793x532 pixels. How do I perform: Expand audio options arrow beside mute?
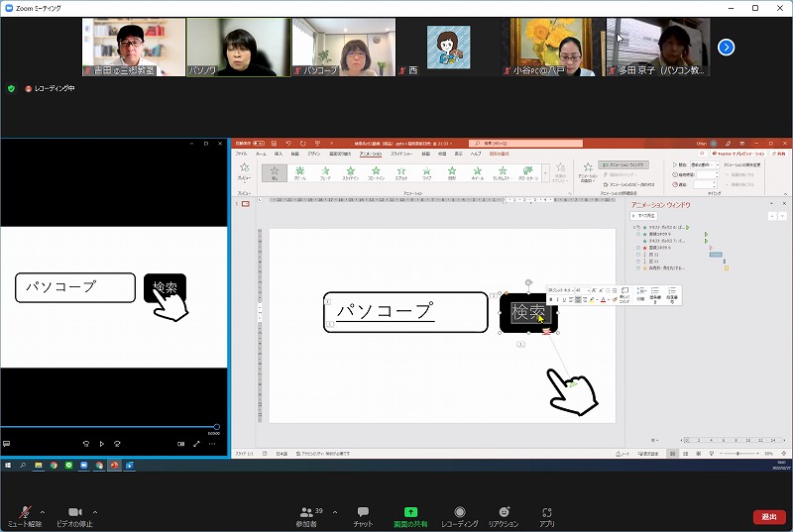point(45,512)
